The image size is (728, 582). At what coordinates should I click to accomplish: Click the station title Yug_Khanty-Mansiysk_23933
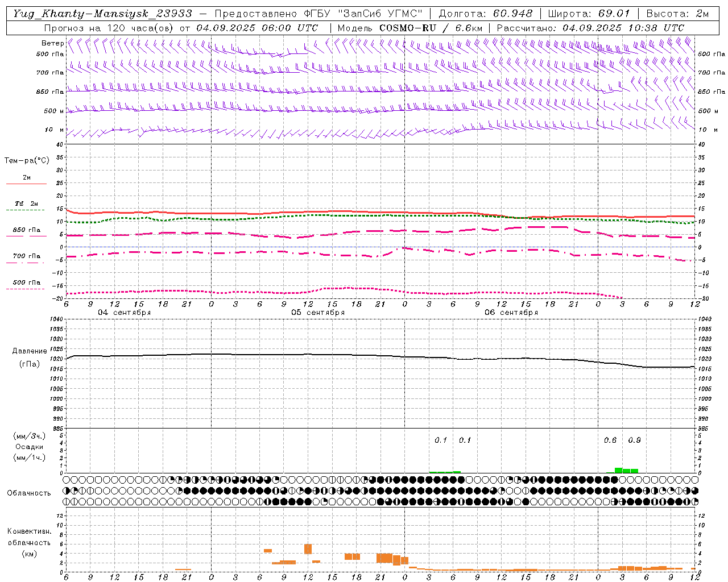102,14
